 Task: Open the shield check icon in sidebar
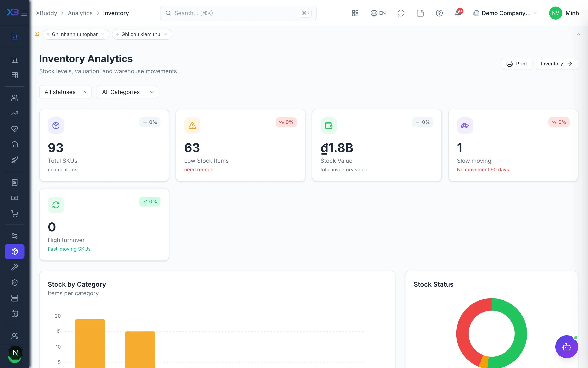tap(14, 283)
